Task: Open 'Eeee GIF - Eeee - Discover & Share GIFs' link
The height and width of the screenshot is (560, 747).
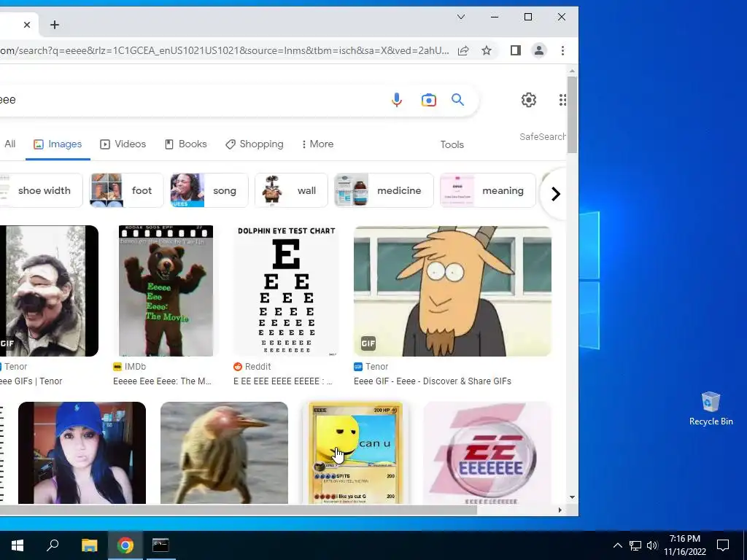Action: point(433,381)
